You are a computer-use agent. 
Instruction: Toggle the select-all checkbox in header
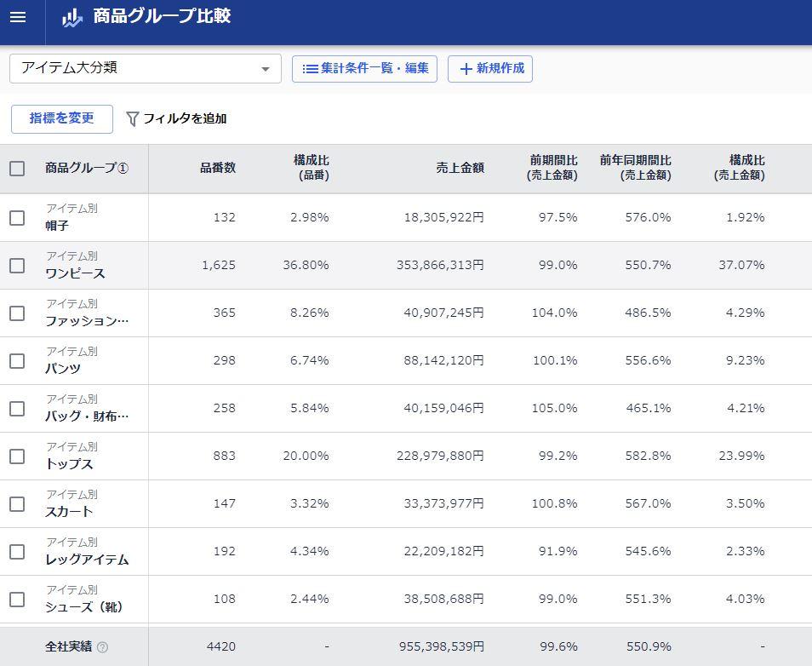(17, 169)
